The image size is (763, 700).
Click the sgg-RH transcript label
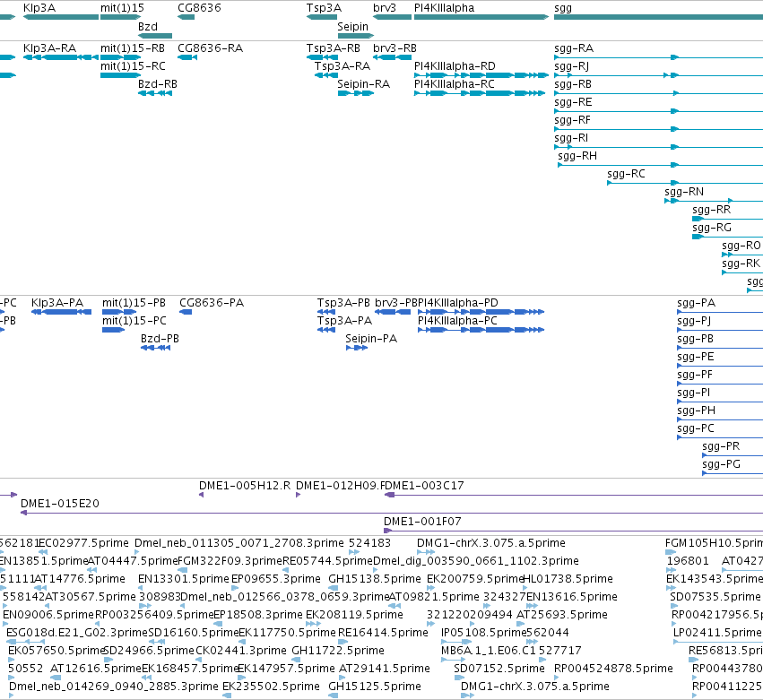click(577, 156)
